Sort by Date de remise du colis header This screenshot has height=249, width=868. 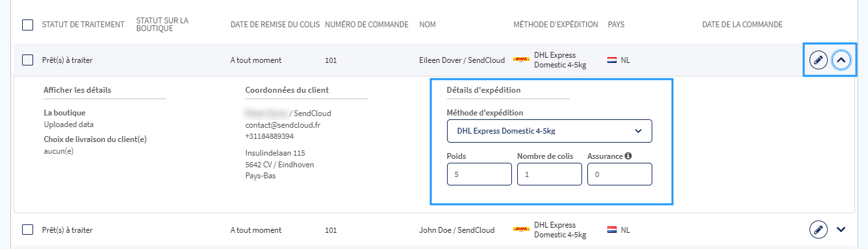coord(275,25)
